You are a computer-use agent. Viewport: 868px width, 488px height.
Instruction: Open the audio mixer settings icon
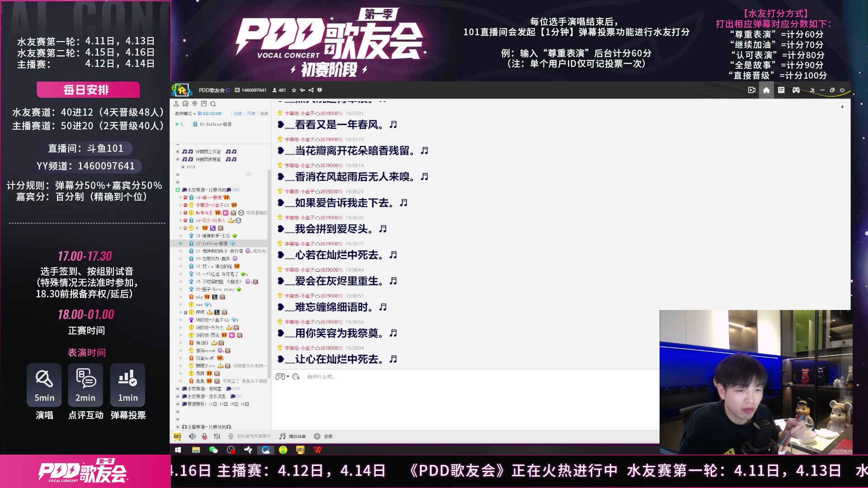click(217, 436)
